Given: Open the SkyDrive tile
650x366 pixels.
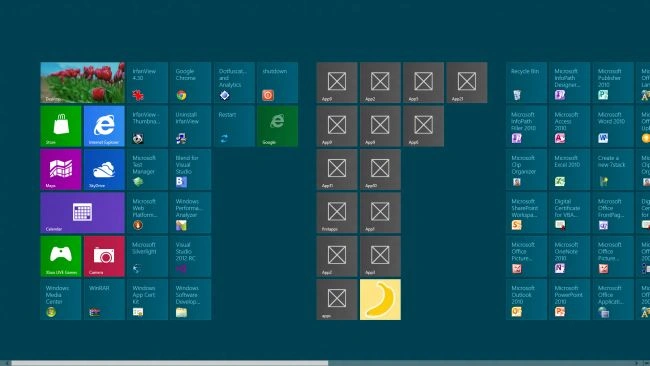Looking at the screenshot, I should pyautogui.click(x=104, y=170).
